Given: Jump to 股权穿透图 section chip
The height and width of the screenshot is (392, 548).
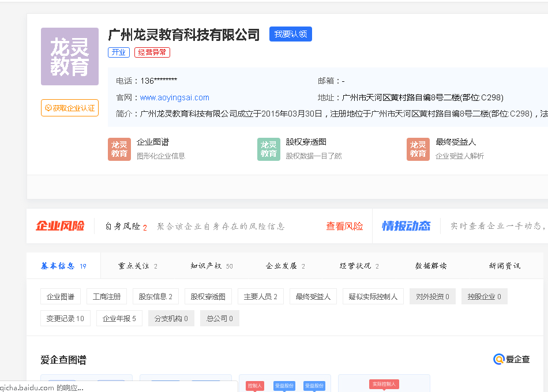Looking at the screenshot, I should [x=208, y=297].
